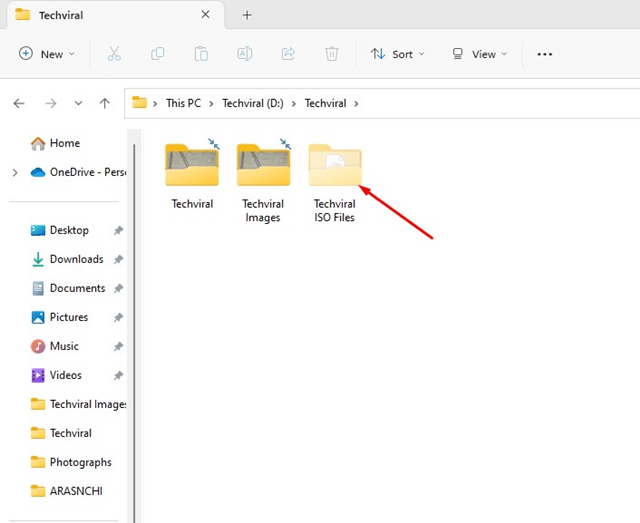Select the Techviral Images folder
Viewport: 640px width, 523px height.
click(x=263, y=180)
